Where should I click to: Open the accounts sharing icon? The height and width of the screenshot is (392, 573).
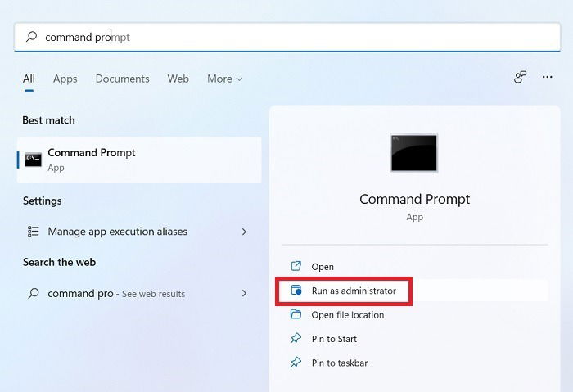520,77
